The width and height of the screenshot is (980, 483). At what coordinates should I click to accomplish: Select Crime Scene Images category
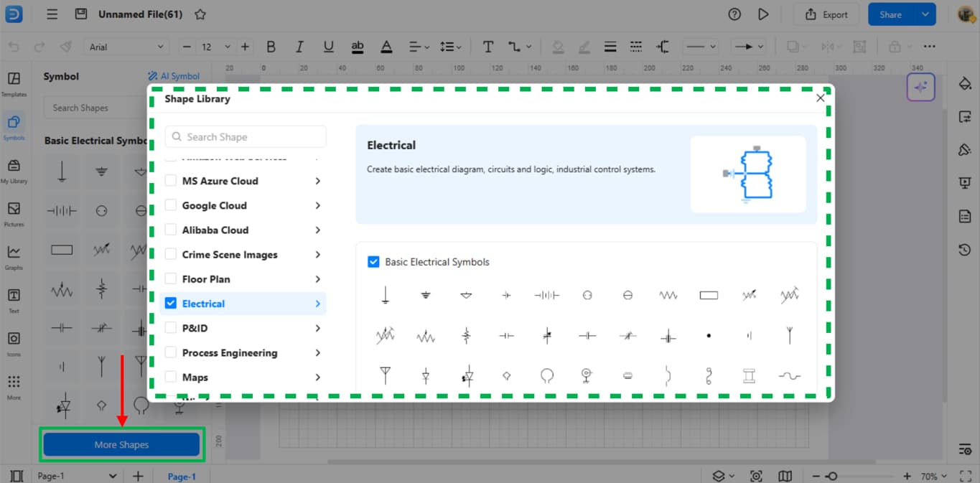[x=230, y=255]
